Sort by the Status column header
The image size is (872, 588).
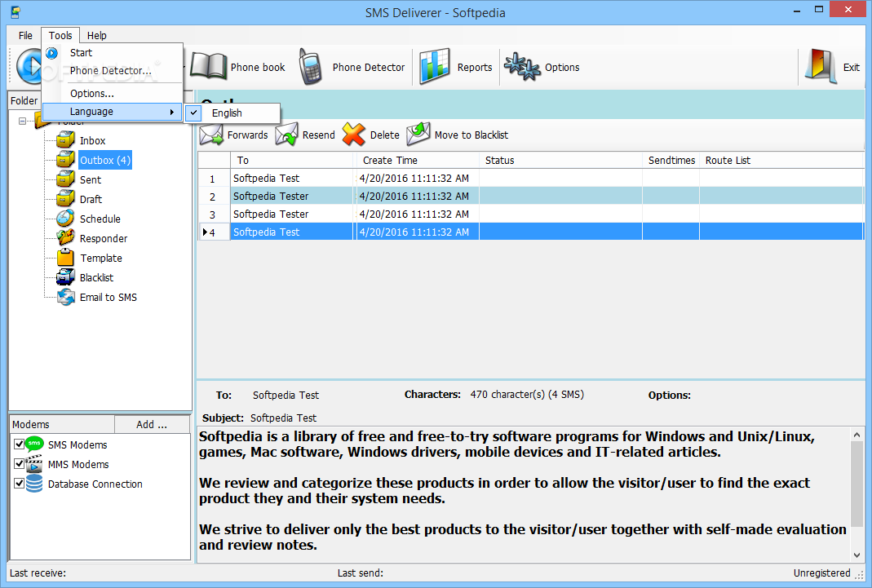[x=560, y=160]
